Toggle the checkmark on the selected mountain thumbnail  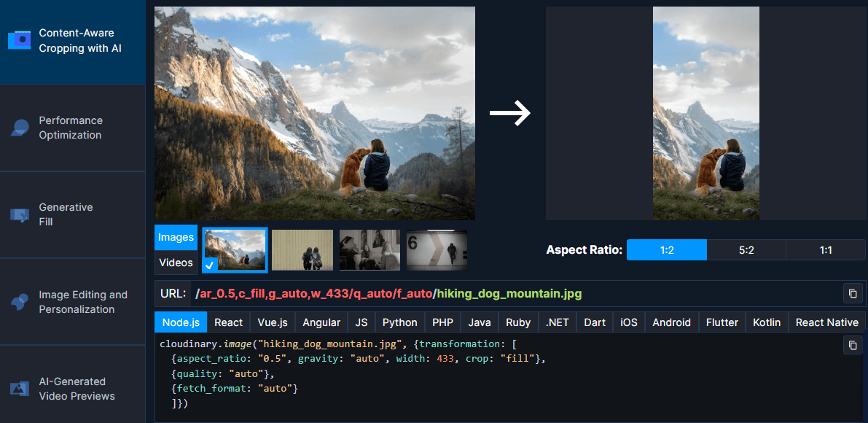point(210,266)
